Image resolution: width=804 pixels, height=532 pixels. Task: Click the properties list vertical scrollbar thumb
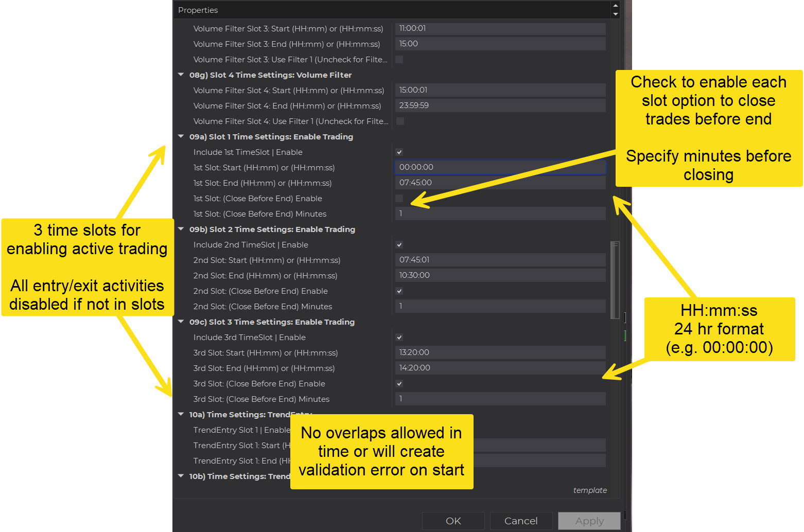pos(615,280)
